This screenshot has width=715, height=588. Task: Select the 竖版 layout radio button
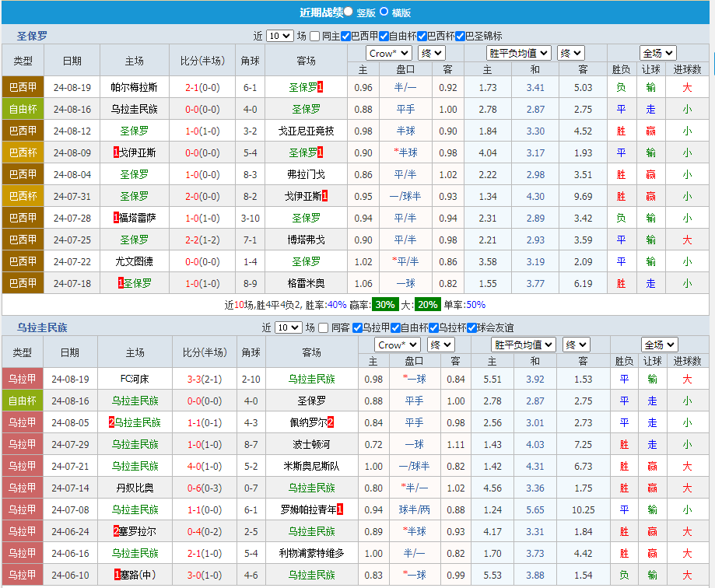348,12
